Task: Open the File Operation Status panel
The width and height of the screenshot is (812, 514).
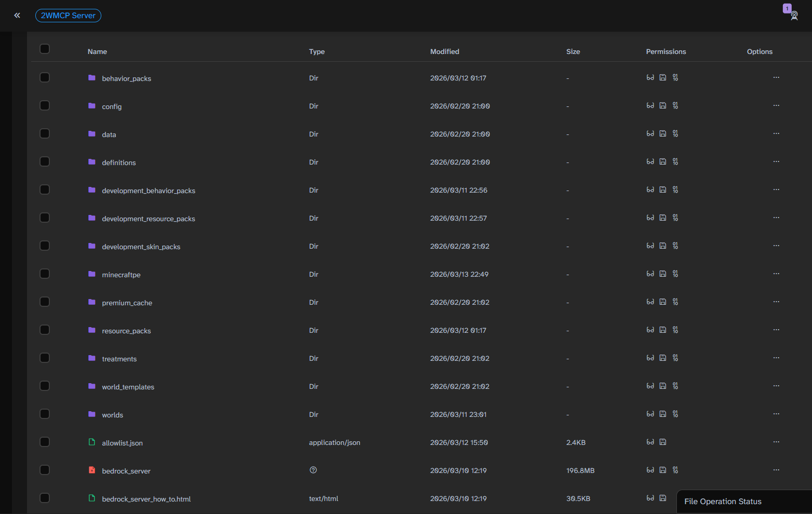Action: click(723, 502)
